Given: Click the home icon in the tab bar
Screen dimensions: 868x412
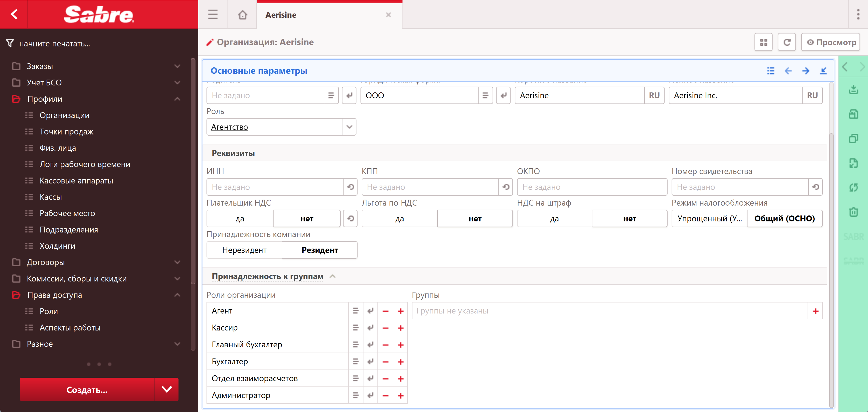Looking at the screenshot, I should [x=242, y=15].
